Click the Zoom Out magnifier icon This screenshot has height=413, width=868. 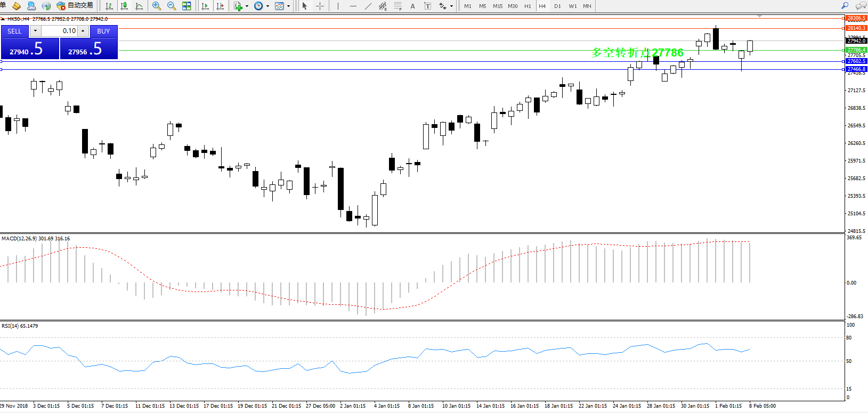(x=172, y=6)
